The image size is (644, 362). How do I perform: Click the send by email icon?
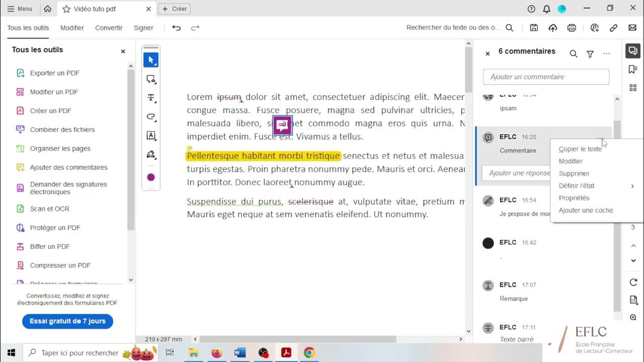(632, 28)
